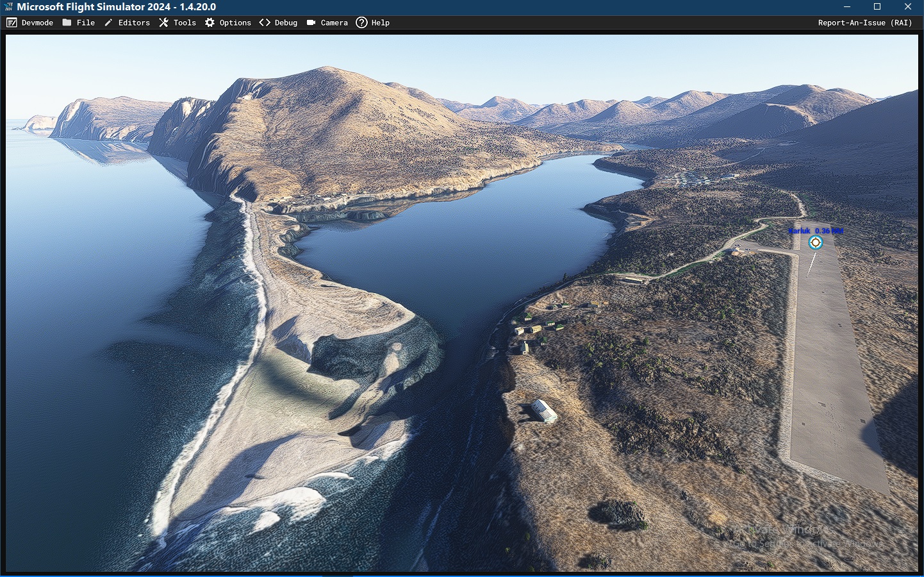The image size is (924, 577).
Task: Click the pencil icon beside Editors
Action: click(108, 22)
